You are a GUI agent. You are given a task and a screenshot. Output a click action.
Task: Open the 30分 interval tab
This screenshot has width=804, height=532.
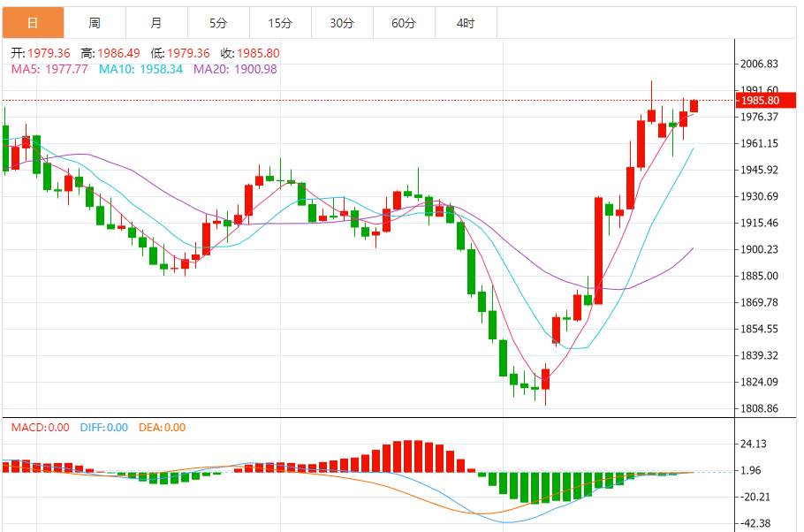tap(342, 23)
